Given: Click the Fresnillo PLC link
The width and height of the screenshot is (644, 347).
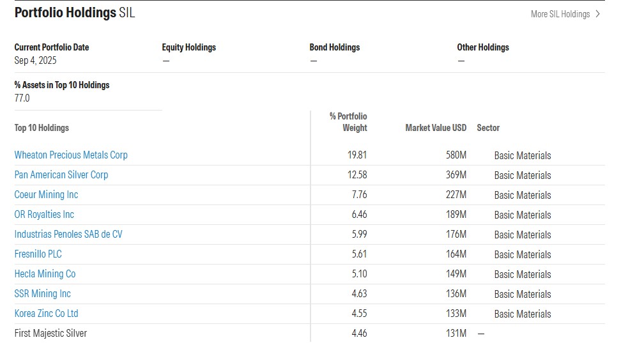Looking at the screenshot, I should (38, 254).
